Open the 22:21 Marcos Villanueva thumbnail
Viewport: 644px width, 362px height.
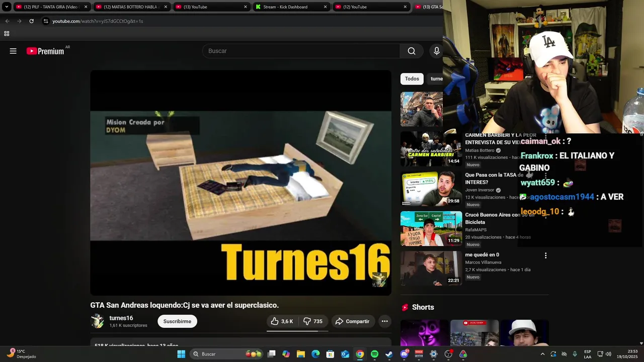(x=431, y=268)
